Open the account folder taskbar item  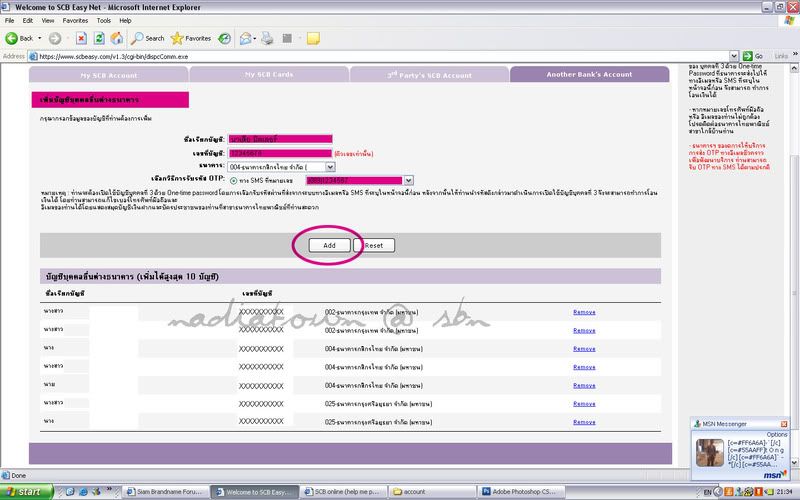point(432,492)
